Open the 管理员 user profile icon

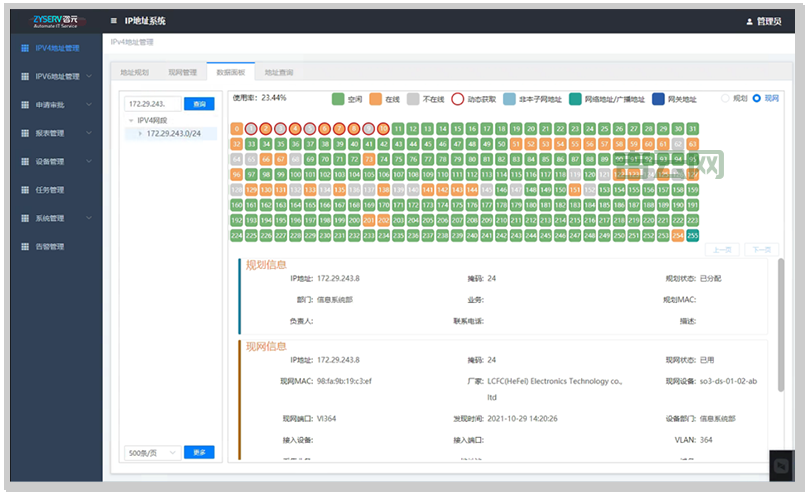(x=750, y=21)
